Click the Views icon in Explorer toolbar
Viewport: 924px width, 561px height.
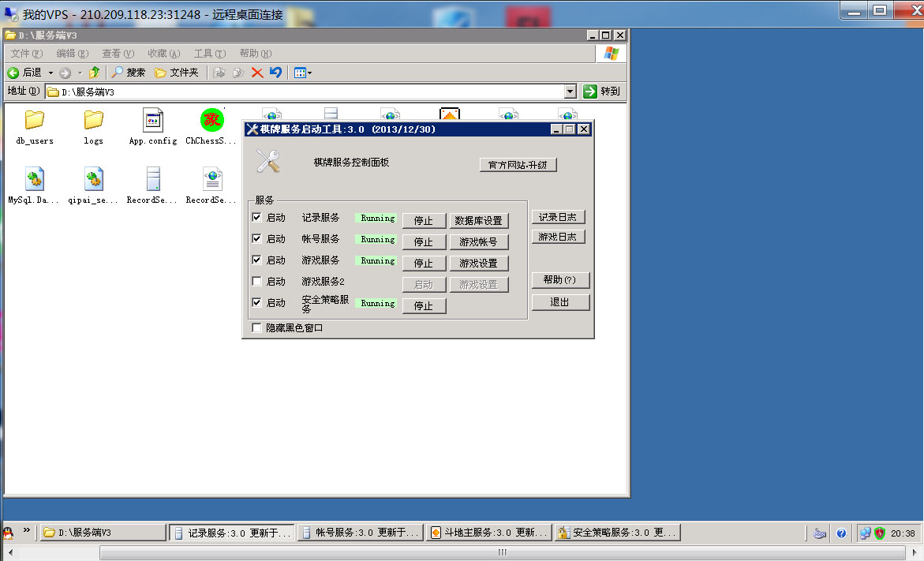coord(300,73)
